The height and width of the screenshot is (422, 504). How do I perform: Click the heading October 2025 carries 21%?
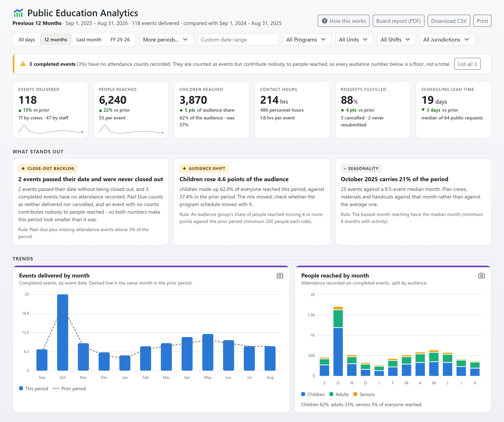394,179
